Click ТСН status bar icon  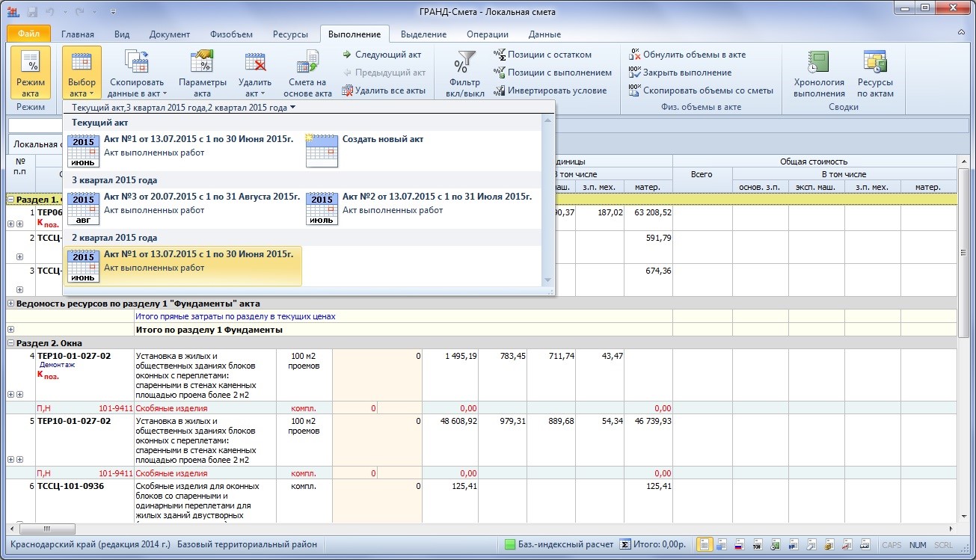click(x=756, y=544)
